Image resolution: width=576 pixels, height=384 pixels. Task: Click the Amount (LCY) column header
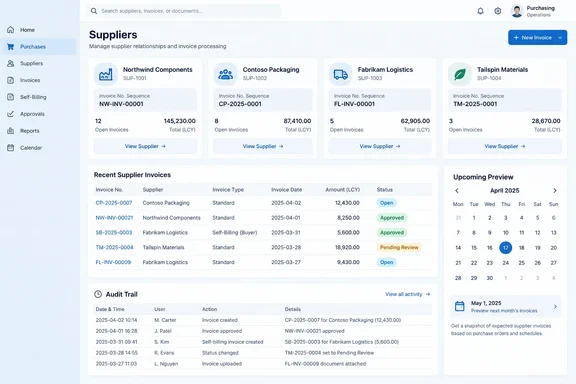click(x=342, y=190)
